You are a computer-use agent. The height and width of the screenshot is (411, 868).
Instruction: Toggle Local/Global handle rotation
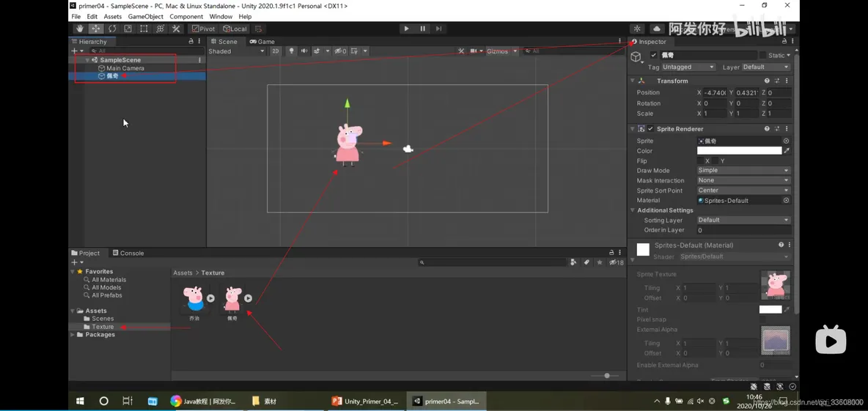(x=235, y=29)
